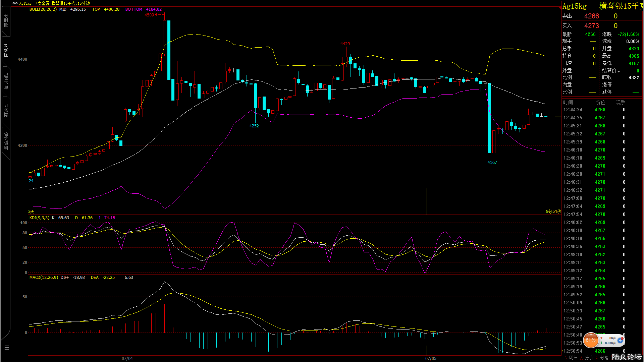Viewport: 644px width, 362px height.
Task: Click the orange 61% memory ball
Action: click(x=591, y=340)
